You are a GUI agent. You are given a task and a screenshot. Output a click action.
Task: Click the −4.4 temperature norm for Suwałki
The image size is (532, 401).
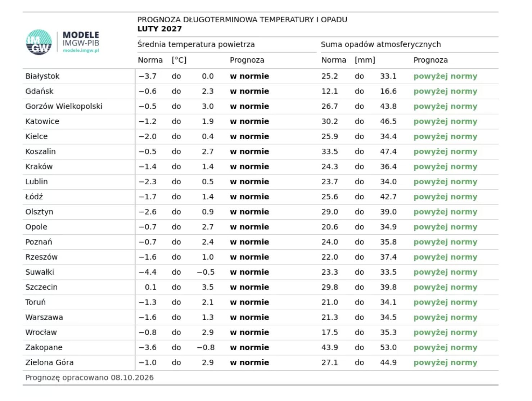point(148,272)
